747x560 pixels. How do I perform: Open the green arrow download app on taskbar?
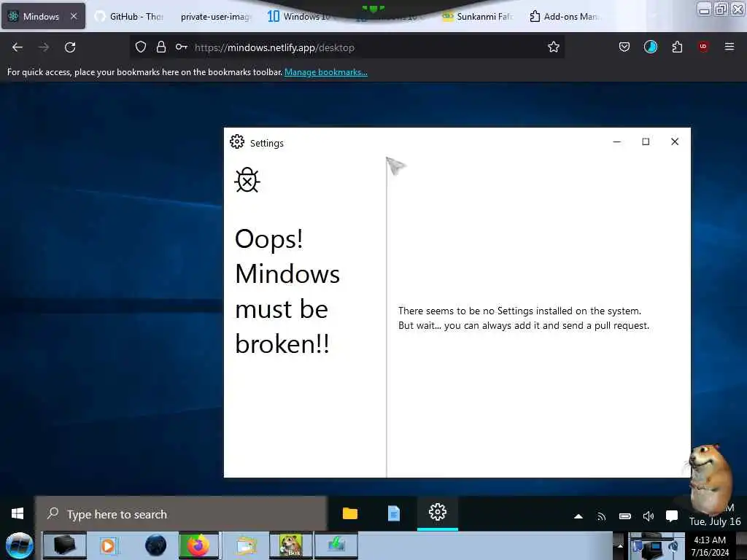[x=336, y=545]
